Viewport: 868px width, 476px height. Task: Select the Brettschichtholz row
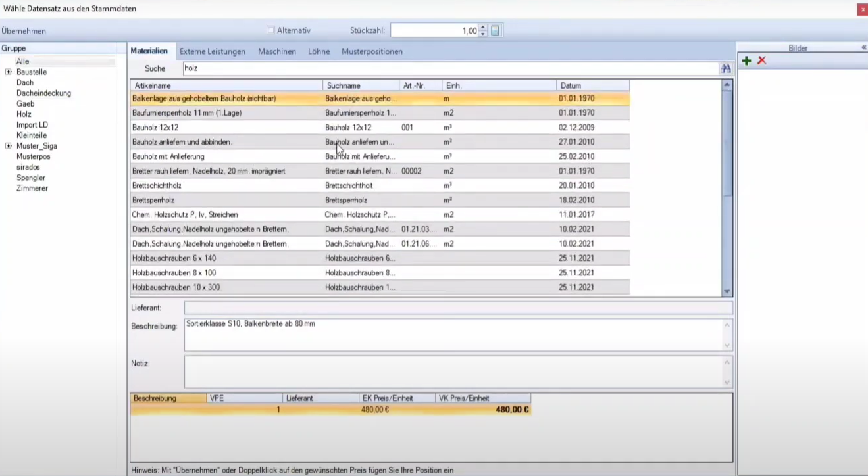click(x=380, y=185)
